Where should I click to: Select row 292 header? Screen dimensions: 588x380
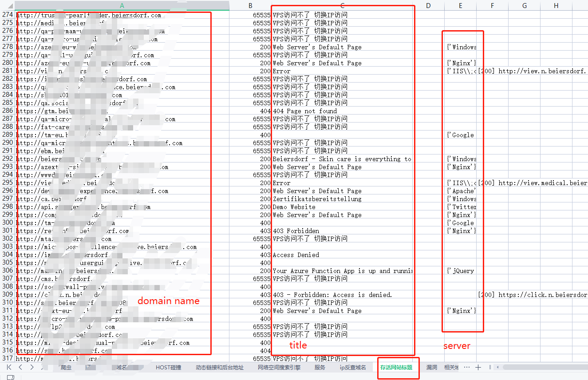tap(8, 159)
